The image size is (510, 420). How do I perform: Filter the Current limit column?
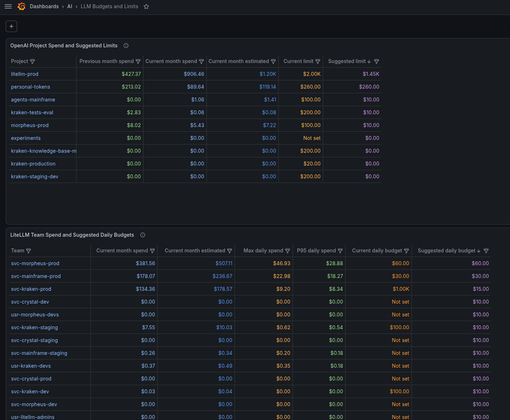coord(318,62)
